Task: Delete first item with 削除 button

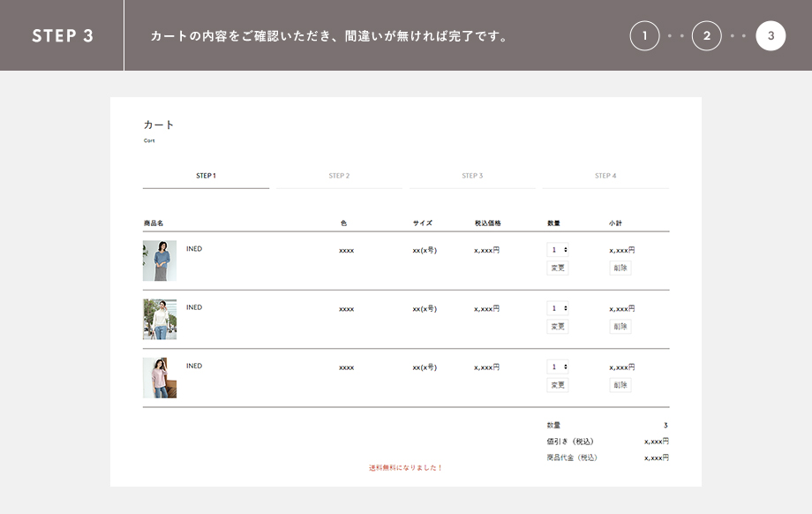Action: pos(620,268)
